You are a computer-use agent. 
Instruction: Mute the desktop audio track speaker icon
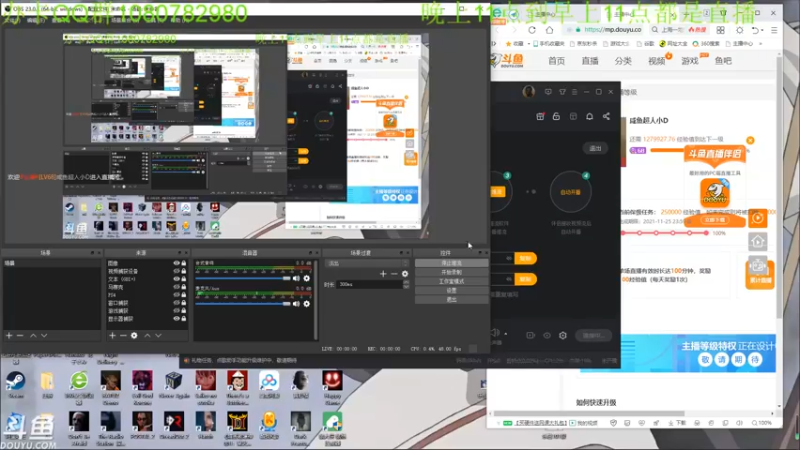[x=296, y=279]
